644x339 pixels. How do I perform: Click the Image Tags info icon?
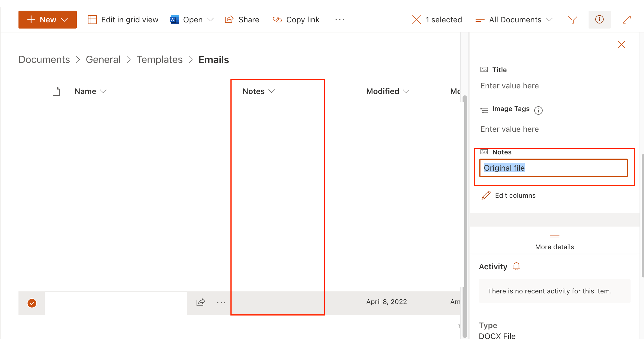point(538,110)
